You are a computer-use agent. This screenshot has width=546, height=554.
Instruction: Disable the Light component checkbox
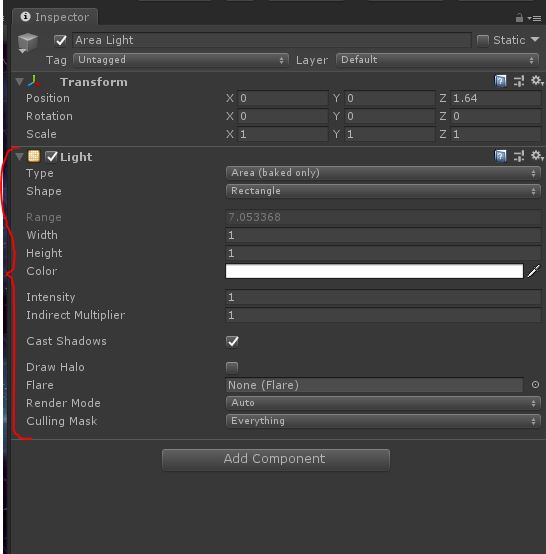pos(52,156)
